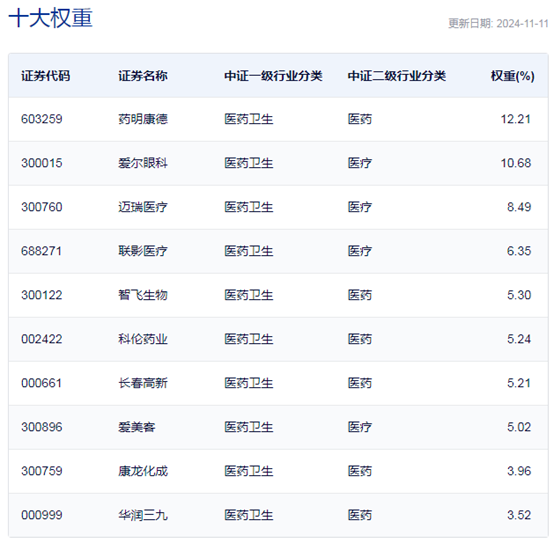The height and width of the screenshot is (543, 554).
Task: Click the 更新日期 2024-11-11 text
Action: (498, 24)
